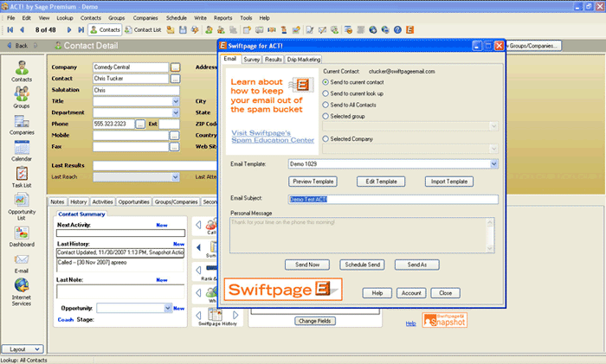Viewport: 606px width, 364px height.
Task: Open Groups in the left sidebar
Action: point(22,98)
